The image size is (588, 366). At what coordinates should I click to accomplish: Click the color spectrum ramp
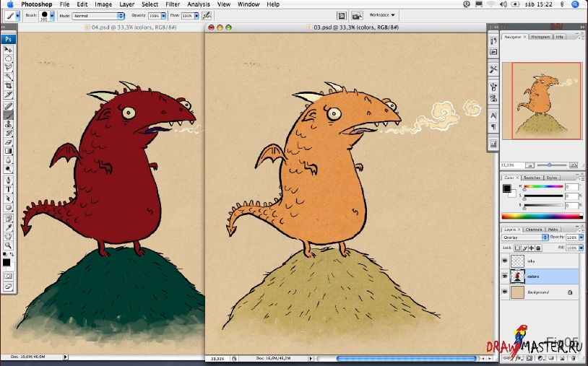coord(542,216)
